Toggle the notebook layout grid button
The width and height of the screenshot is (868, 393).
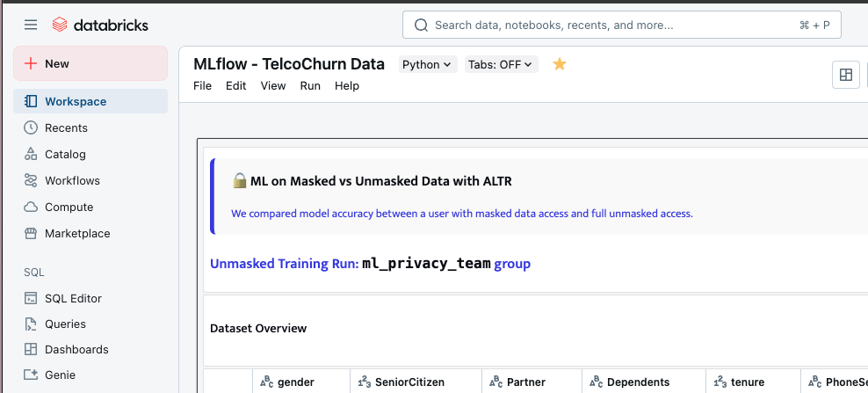(846, 75)
